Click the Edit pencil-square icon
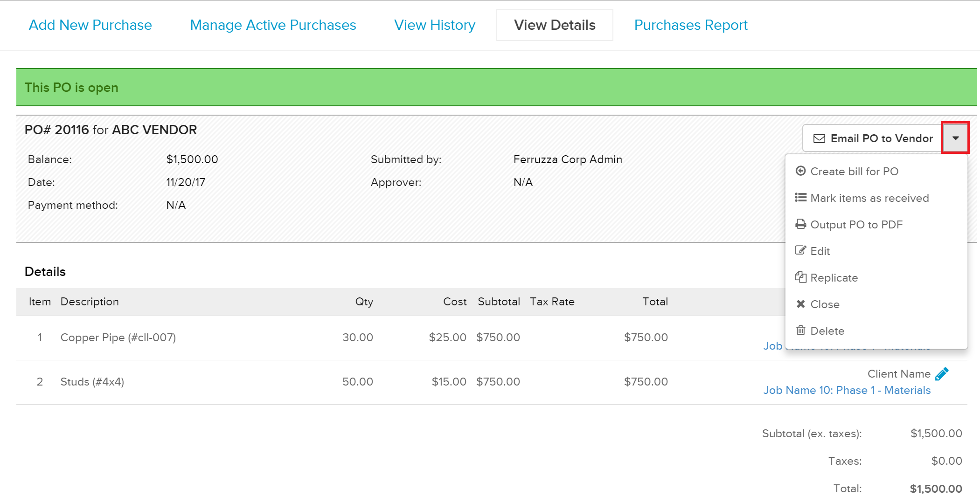Screen dimensions: 980x503 coord(800,250)
